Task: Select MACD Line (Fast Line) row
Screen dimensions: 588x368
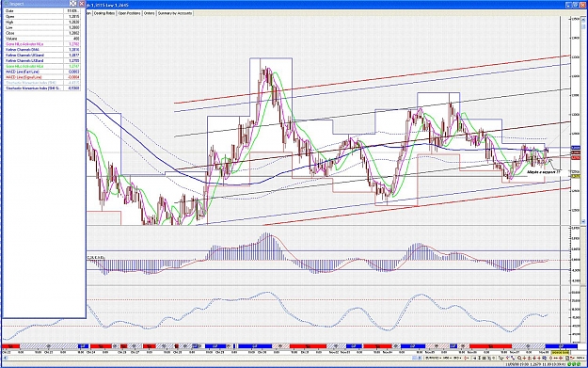Action: click(x=42, y=72)
